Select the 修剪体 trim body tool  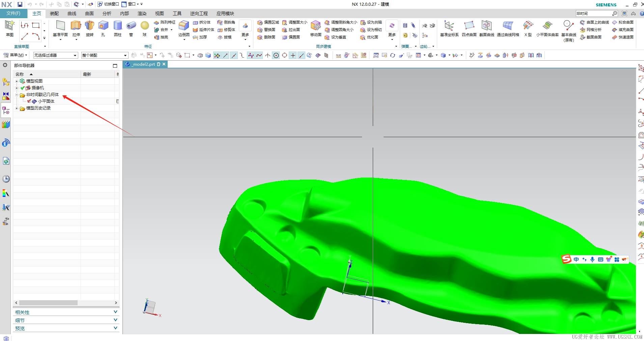pyautogui.click(x=226, y=30)
